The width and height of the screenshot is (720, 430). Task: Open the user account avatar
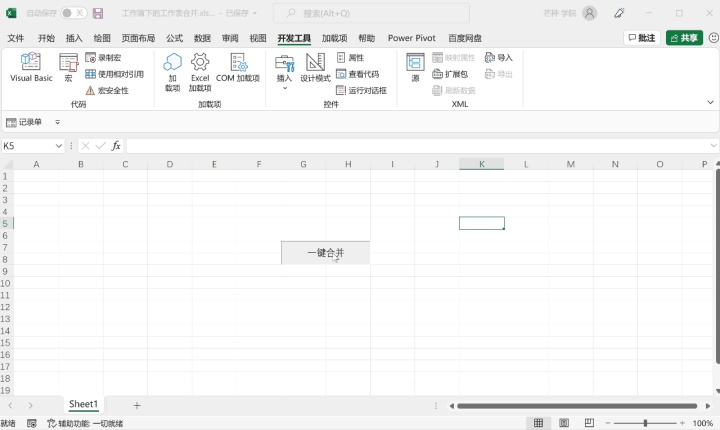pos(589,13)
